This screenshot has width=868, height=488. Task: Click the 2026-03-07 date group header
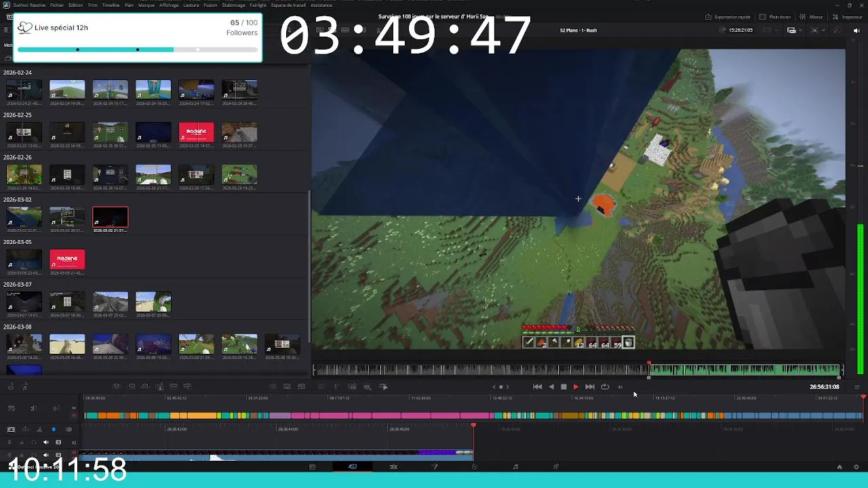18,285
